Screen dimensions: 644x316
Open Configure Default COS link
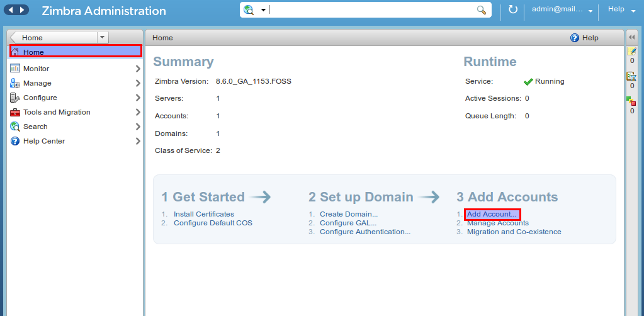pos(213,223)
